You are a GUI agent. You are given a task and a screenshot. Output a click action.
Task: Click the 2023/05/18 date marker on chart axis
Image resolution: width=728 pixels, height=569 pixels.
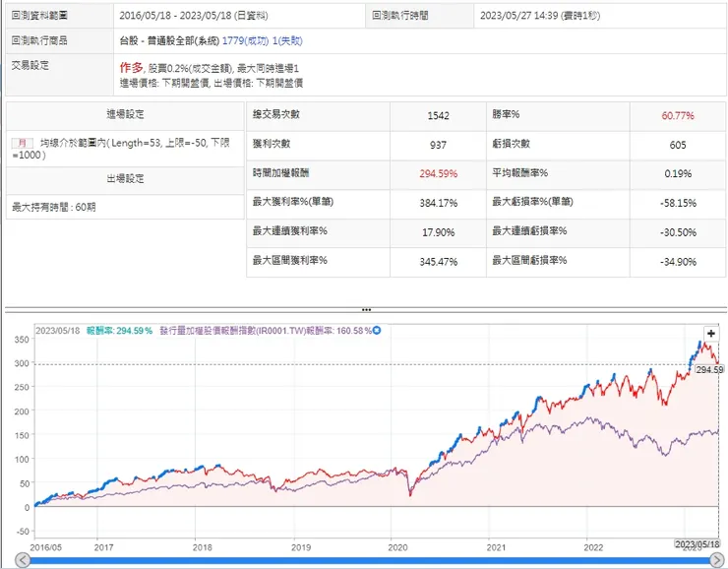697,544
